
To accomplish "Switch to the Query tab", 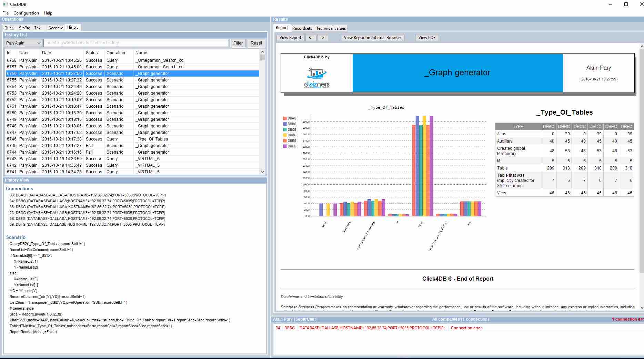I will [x=9, y=28].
